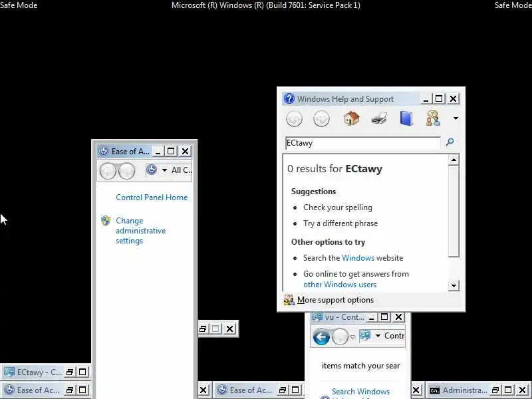Open the Windows website link
Image resolution: width=532 pixels, height=399 pixels.
coord(358,258)
